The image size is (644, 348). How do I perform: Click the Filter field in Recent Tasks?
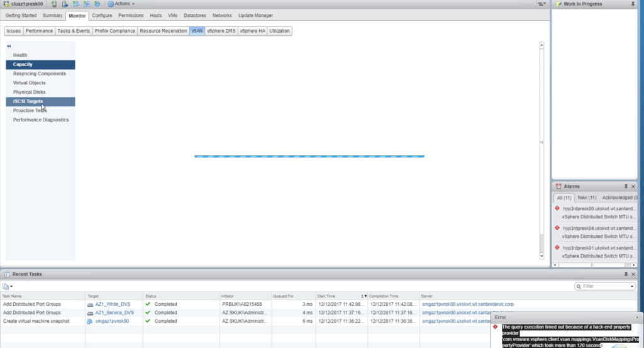tap(604, 286)
